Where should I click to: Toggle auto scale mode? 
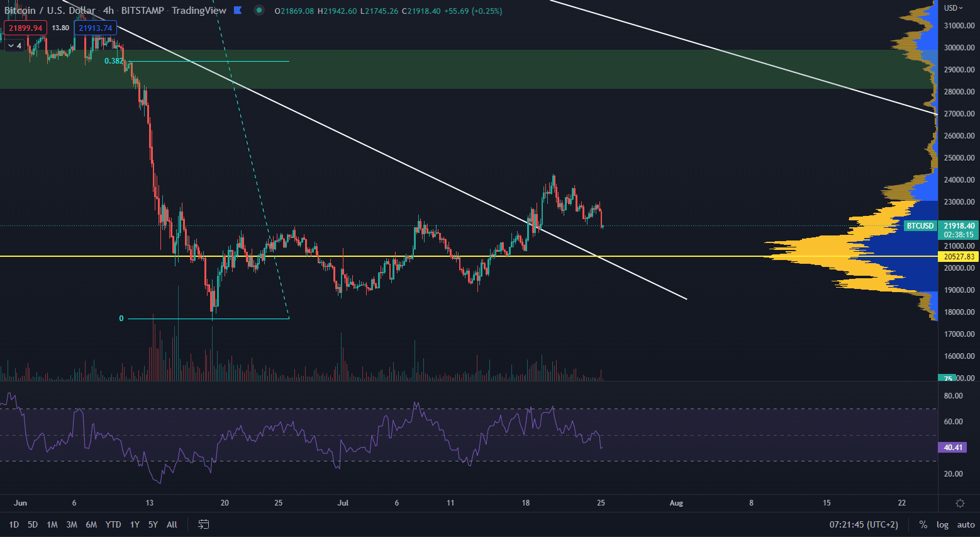click(x=966, y=524)
